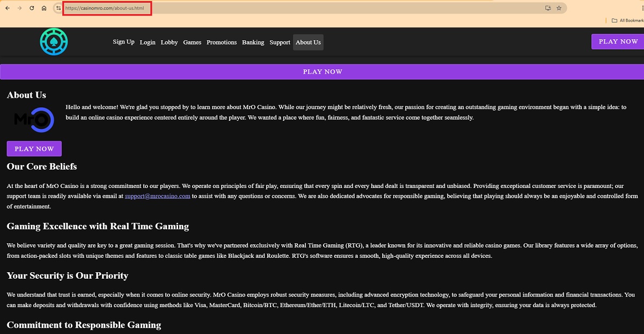Open the All Bookmarks folder
Viewport: 644px width, 334px height.
click(x=627, y=20)
